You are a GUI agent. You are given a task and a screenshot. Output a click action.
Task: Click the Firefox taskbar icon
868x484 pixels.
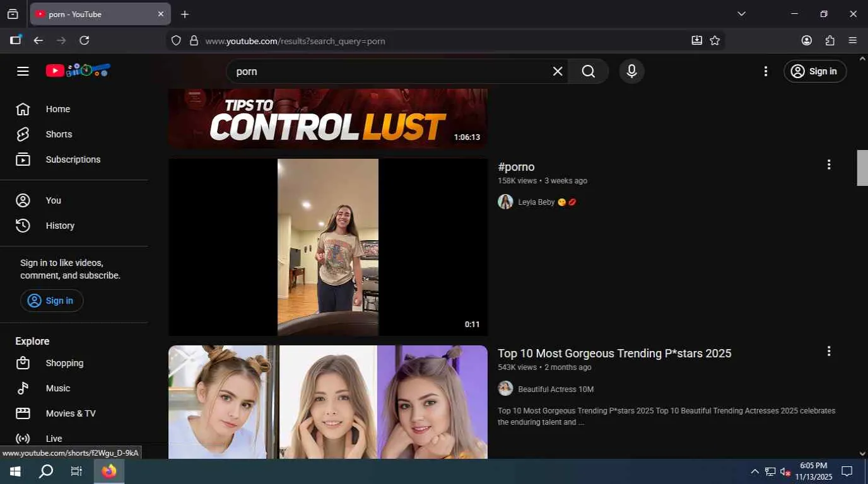pyautogui.click(x=109, y=471)
